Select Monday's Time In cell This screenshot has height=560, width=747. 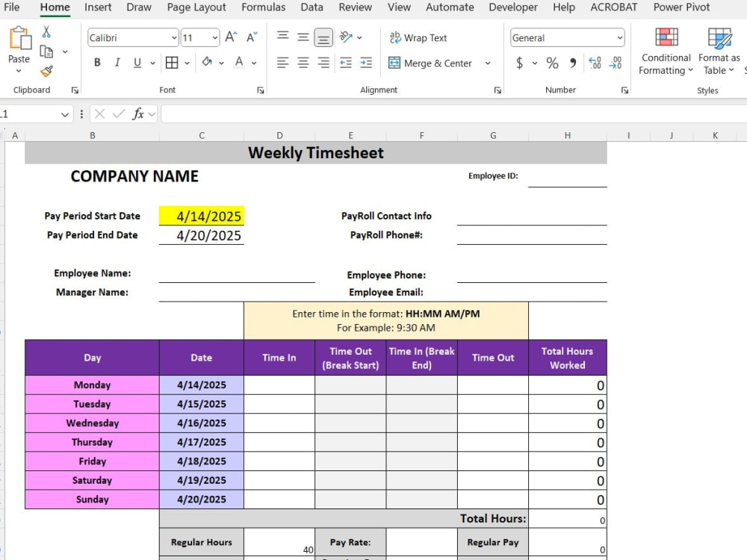pyautogui.click(x=279, y=385)
